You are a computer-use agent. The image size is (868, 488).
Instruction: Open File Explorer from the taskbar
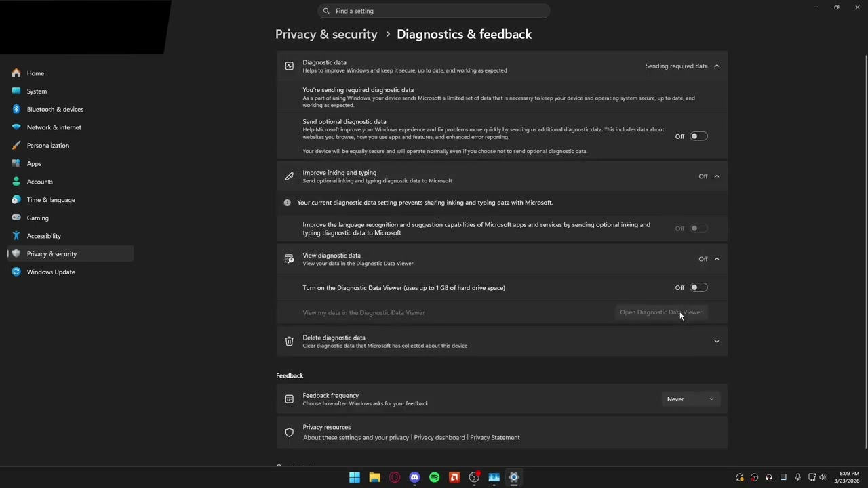[374, 477]
